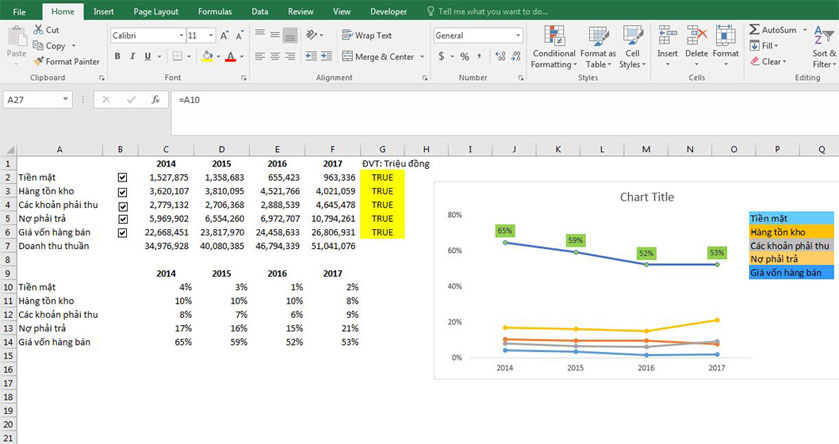Decrease decimal places
This screenshot has height=444, width=839.
(x=516, y=56)
